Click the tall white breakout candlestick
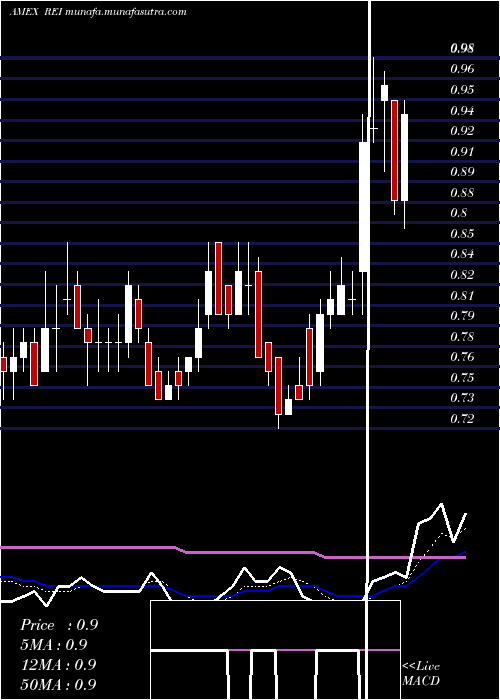The height and width of the screenshot is (700, 500). coord(364,207)
